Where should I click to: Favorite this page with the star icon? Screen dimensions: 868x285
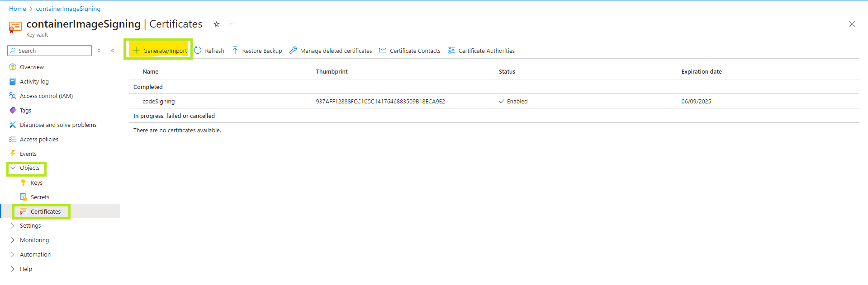(x=217, y=24)
